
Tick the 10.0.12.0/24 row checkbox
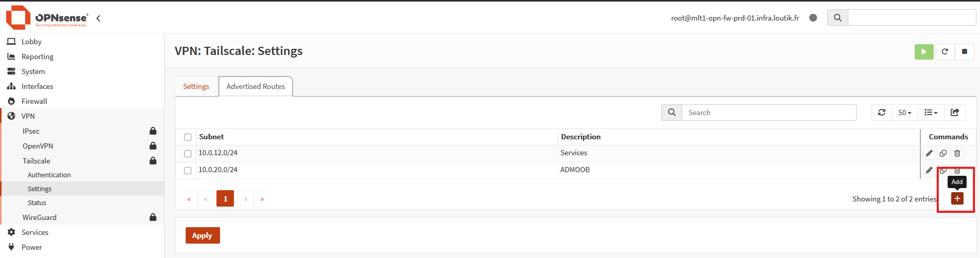tap(188, 154)
